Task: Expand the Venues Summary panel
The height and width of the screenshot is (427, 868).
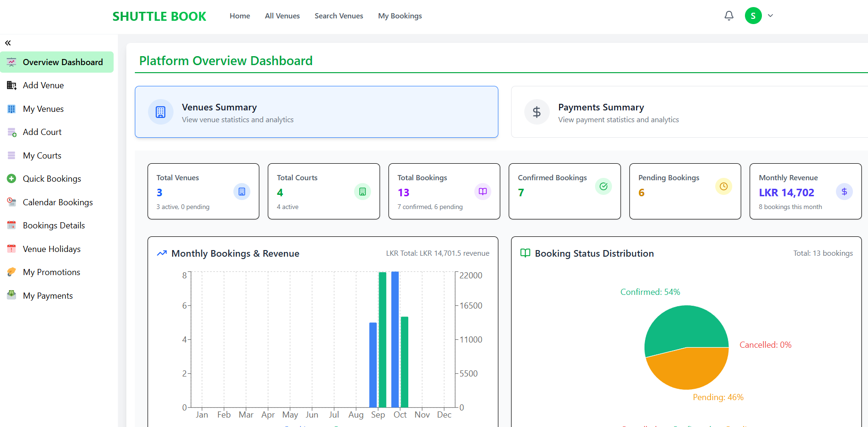Action: pos(316,112)
